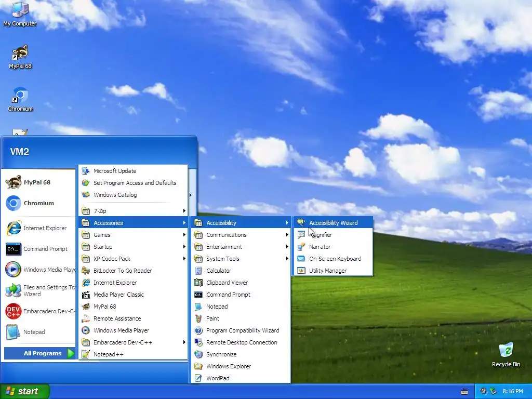The width and height of the screenshot is (532, 399).
Task: Open Internet Explorer in the All Programs list
Action: point(133,283)
